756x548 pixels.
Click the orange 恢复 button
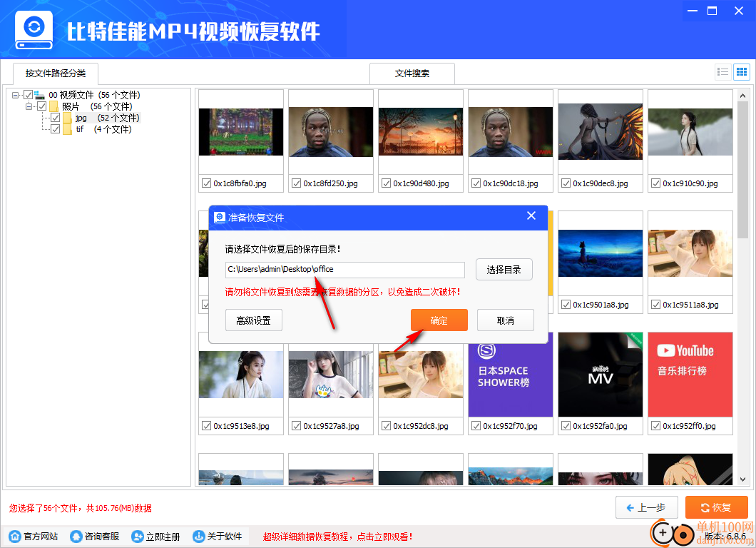(x=717, y=507)
